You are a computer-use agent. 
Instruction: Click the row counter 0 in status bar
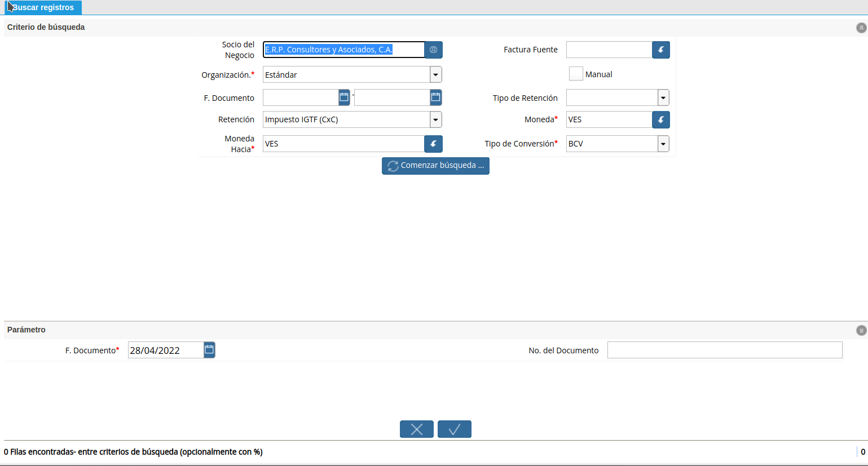(863, 452)
